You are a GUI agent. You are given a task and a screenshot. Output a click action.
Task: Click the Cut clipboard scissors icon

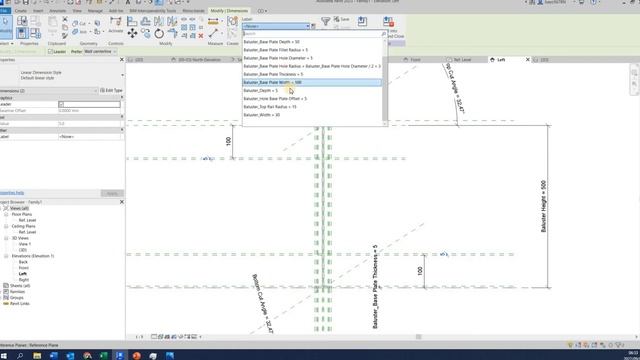[x=65, y=19]
